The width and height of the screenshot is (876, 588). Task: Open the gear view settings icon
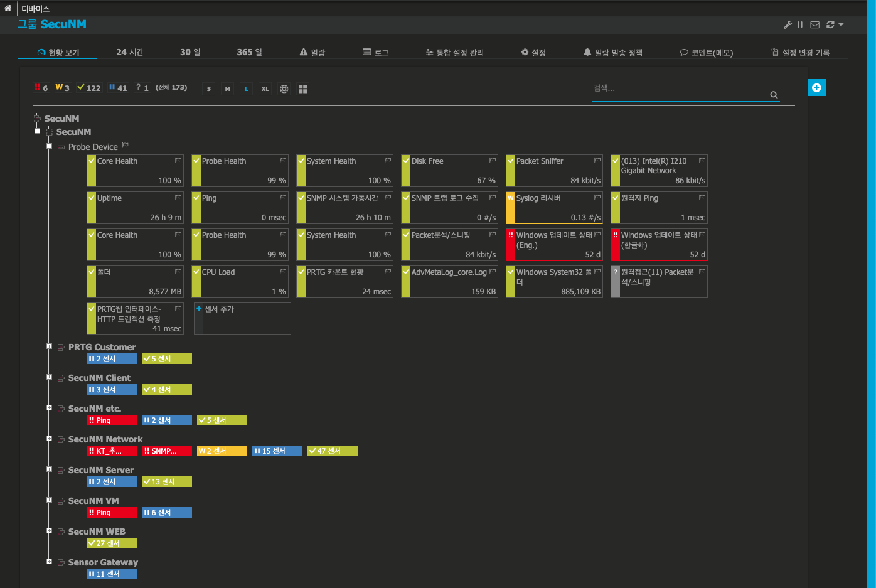pos(284,89)
